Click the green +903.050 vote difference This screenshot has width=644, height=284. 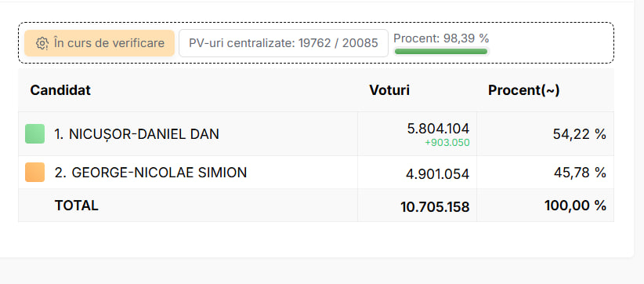pos(447,143)
